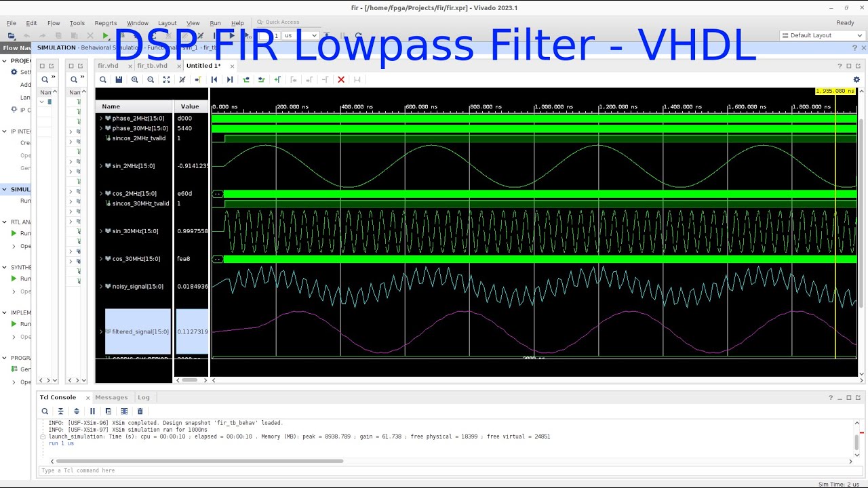Switch to Log tab
Screen dimensions: 868x488
[x=144, y=397]
